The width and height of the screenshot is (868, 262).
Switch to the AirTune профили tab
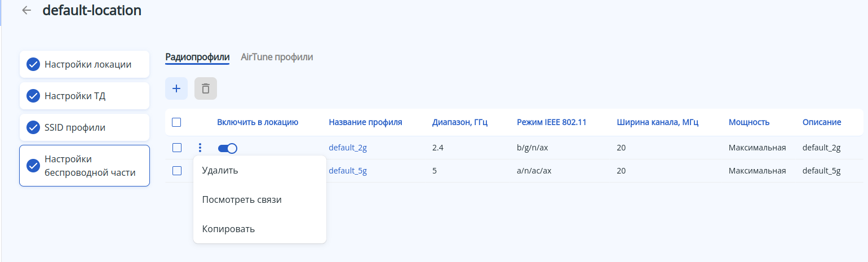(277, 57)
